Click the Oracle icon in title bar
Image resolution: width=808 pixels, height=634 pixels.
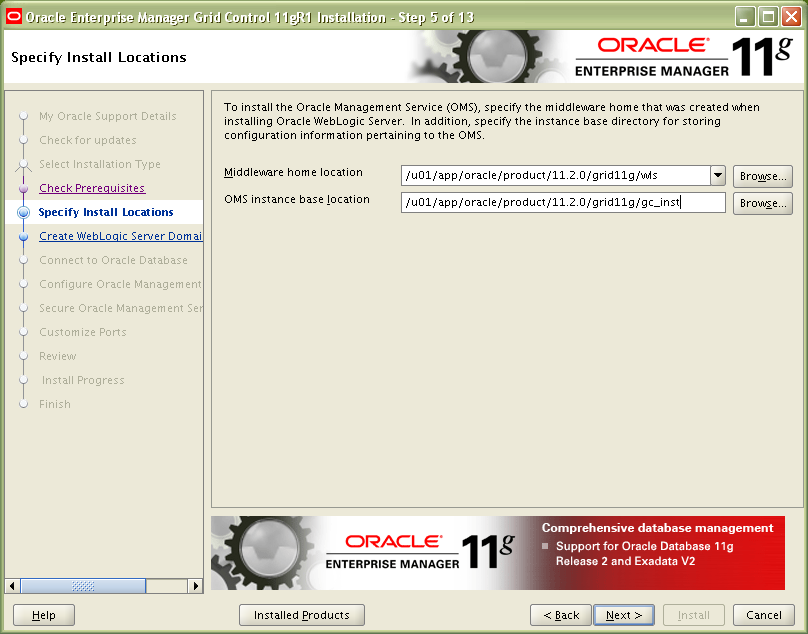tap(14, 17)
